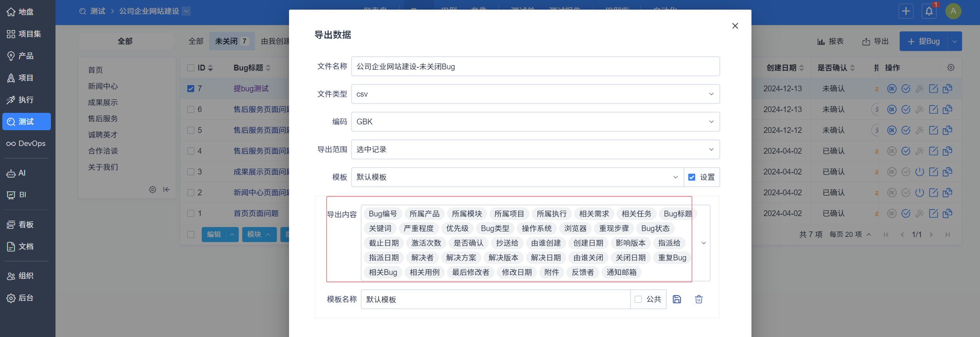Expand the 模块 batch action dropdown
The image size is (980, 337).
click(259, 235)
